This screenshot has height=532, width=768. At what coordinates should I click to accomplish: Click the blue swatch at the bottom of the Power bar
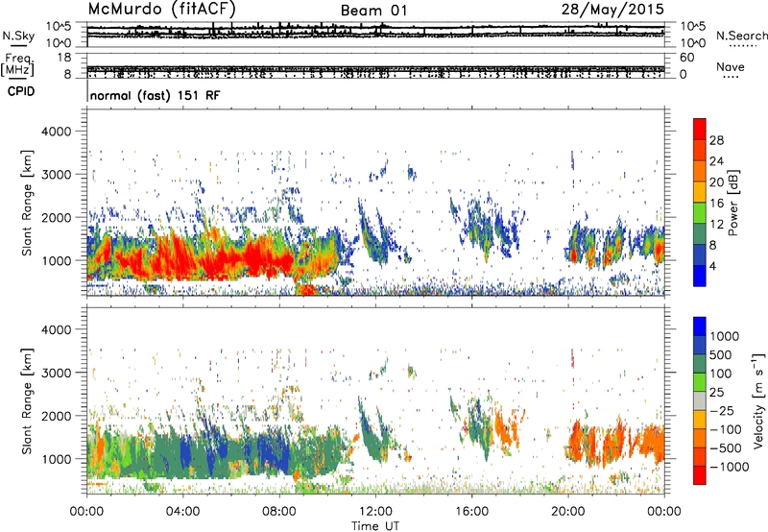click(700, 276)
